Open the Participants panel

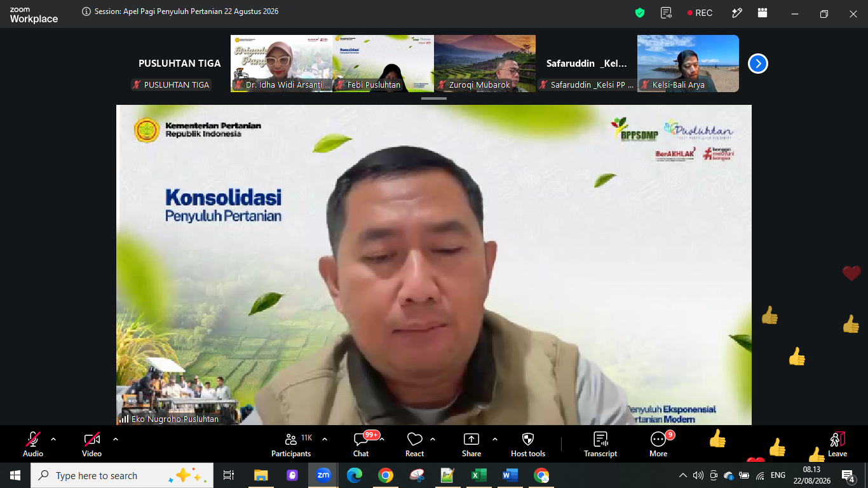[x=291, y=444]
